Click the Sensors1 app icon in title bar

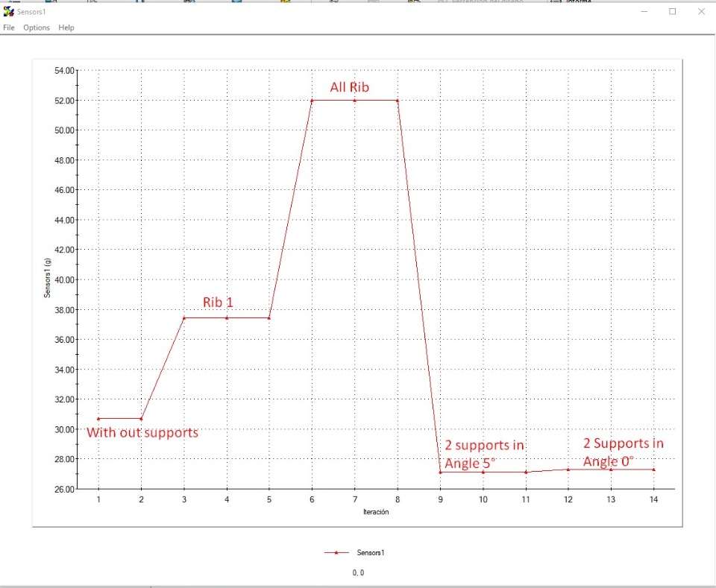point(9,11)
